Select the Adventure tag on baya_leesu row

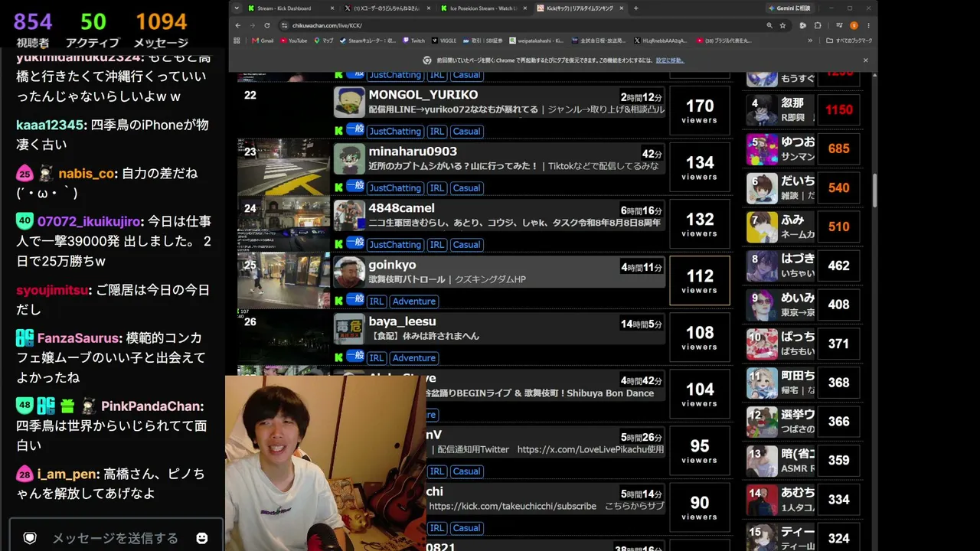[x=414, y=358]
